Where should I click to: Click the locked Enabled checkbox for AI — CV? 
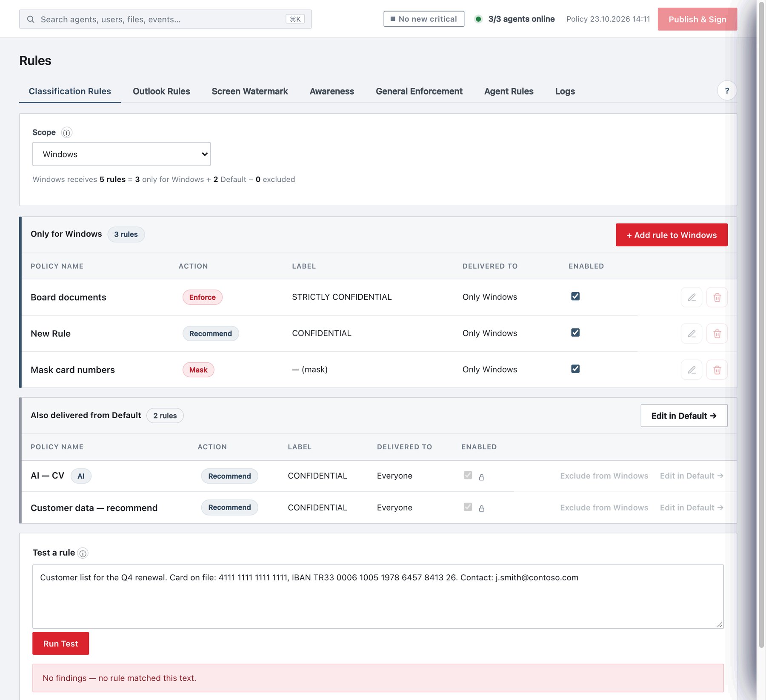468,475
